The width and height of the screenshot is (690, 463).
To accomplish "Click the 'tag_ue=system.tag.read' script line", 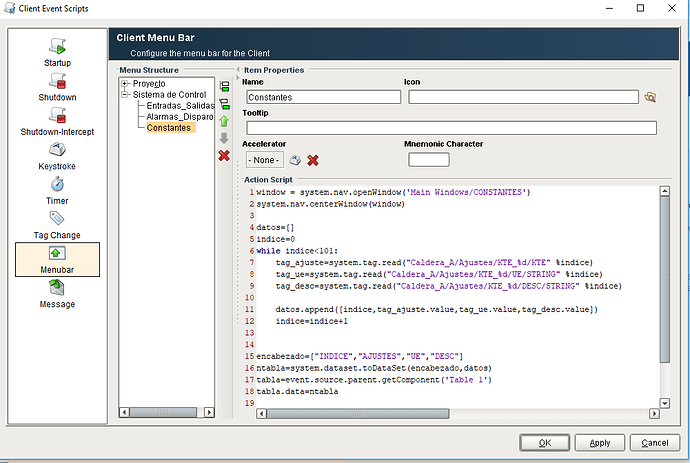I will 439,274.
